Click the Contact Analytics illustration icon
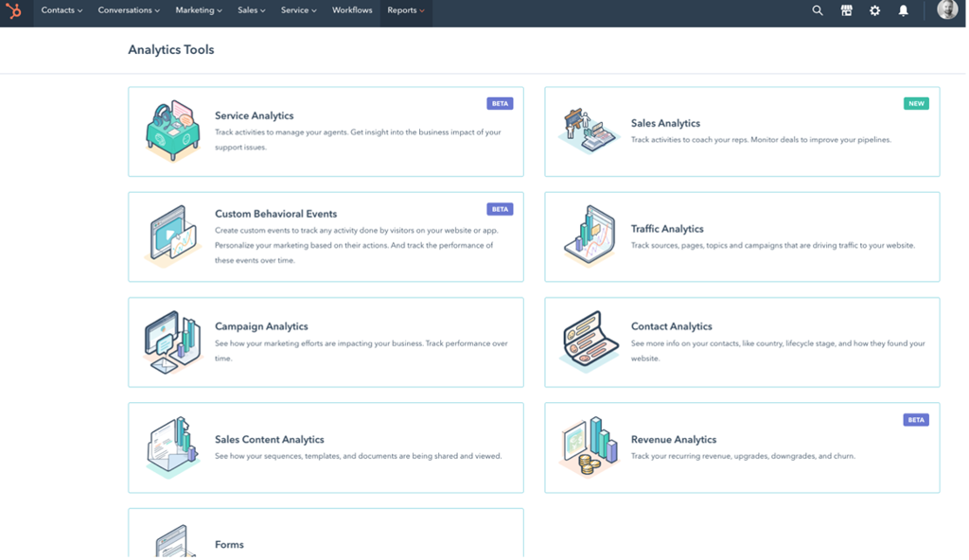 click(589, 341)
